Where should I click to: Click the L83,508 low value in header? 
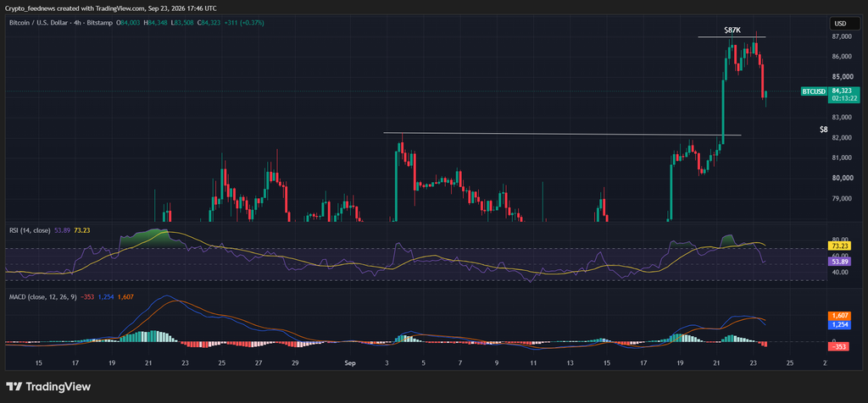click(x=184, y=23)
